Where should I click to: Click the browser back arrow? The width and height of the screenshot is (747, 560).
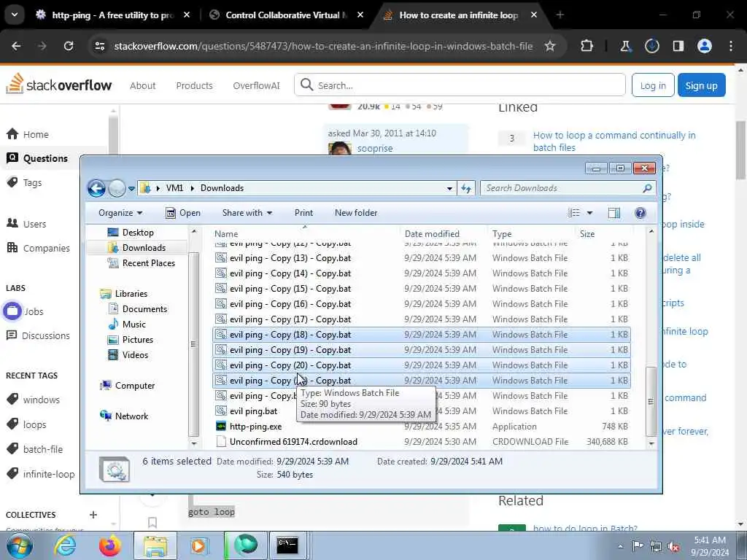tap(16, 46)
